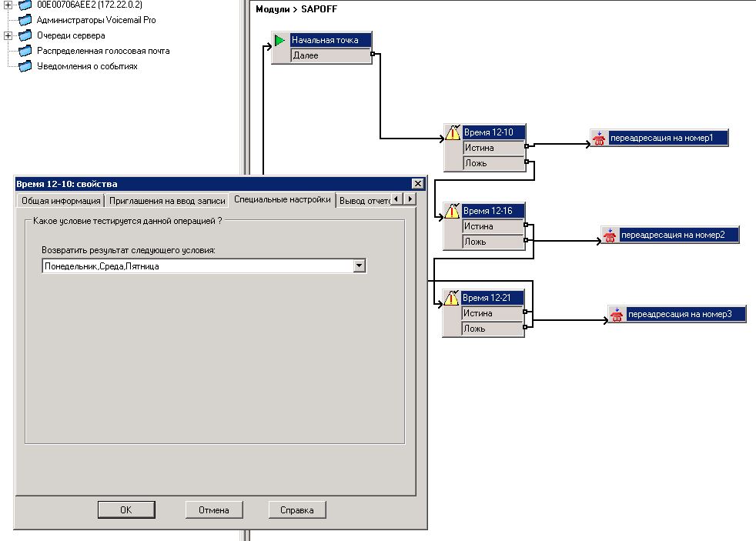The image size is (756, 541).
Task: Click the green start point arrow icon
Action: click(x=279, y=41)
